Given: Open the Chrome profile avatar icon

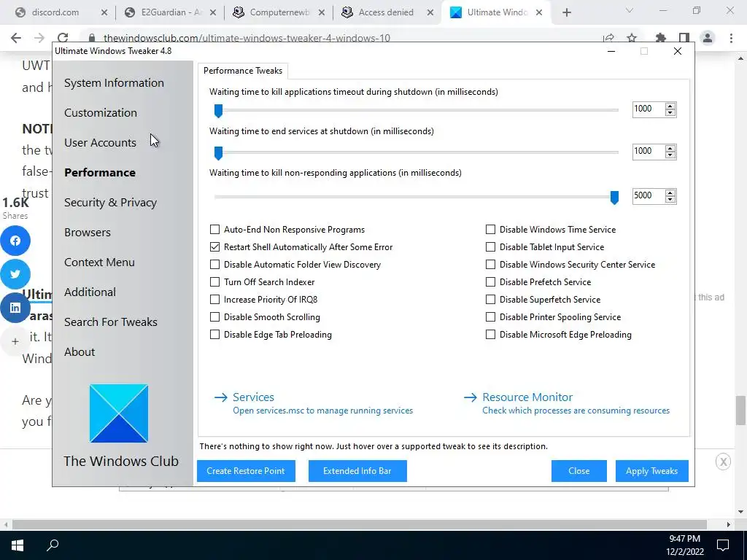Looking at the screenshot, I should (708, 38).
